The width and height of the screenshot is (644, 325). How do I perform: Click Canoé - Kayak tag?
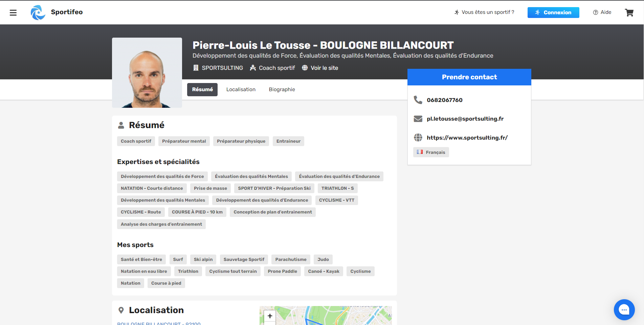pos(324,271)
